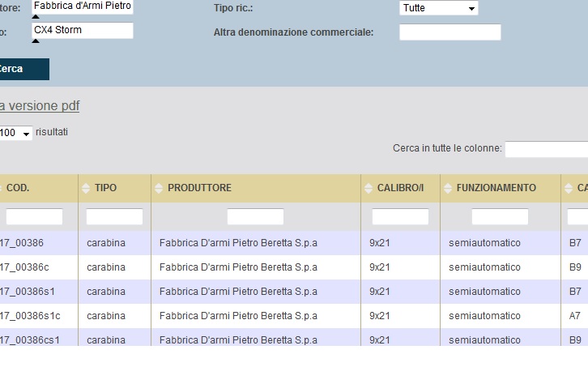
Task: Click the risultati label
Action: pos(52,132)
